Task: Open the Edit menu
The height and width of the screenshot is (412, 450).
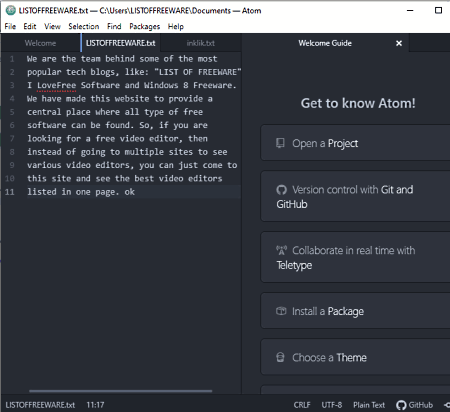Action: pos(30,26)
